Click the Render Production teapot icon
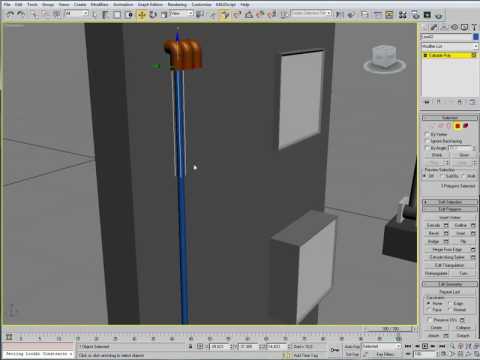 pyautogui.click(x=439, y=15)
